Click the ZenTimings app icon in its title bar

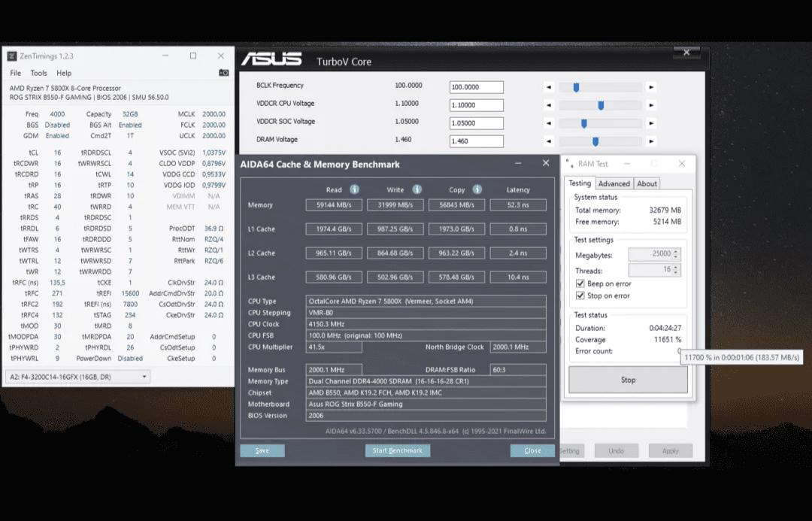click(11, 56)
